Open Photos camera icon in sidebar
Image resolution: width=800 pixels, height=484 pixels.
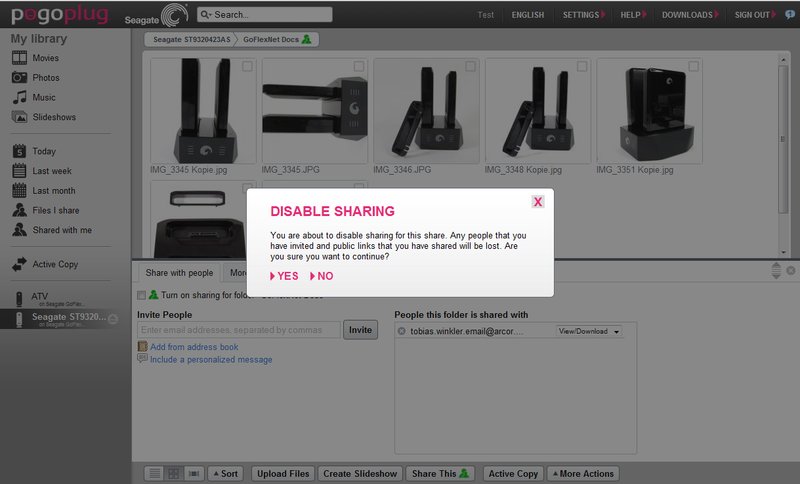click(19, 78)
